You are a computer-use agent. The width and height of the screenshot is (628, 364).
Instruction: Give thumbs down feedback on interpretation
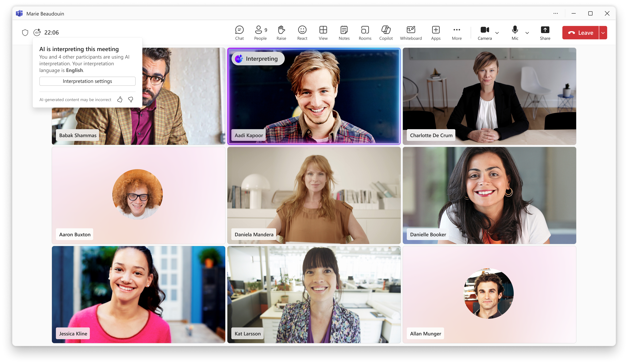click(131, 100)
